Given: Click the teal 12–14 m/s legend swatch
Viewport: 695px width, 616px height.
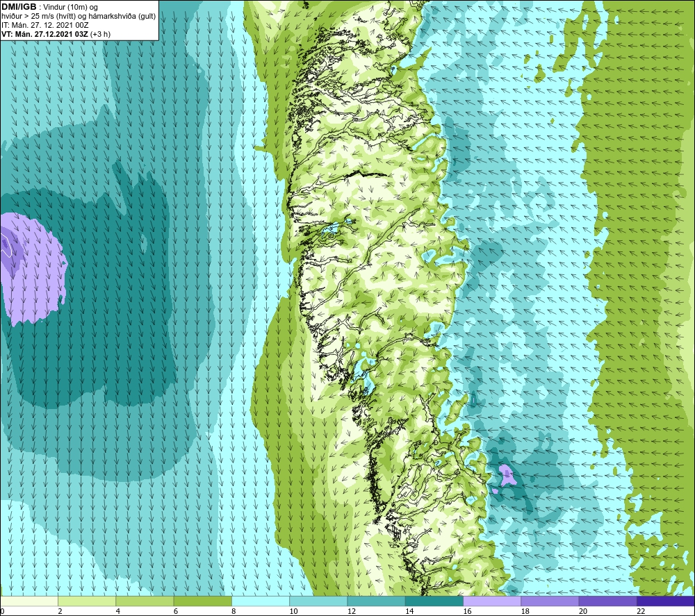Looking at the screenshot, I should point(376,601).
